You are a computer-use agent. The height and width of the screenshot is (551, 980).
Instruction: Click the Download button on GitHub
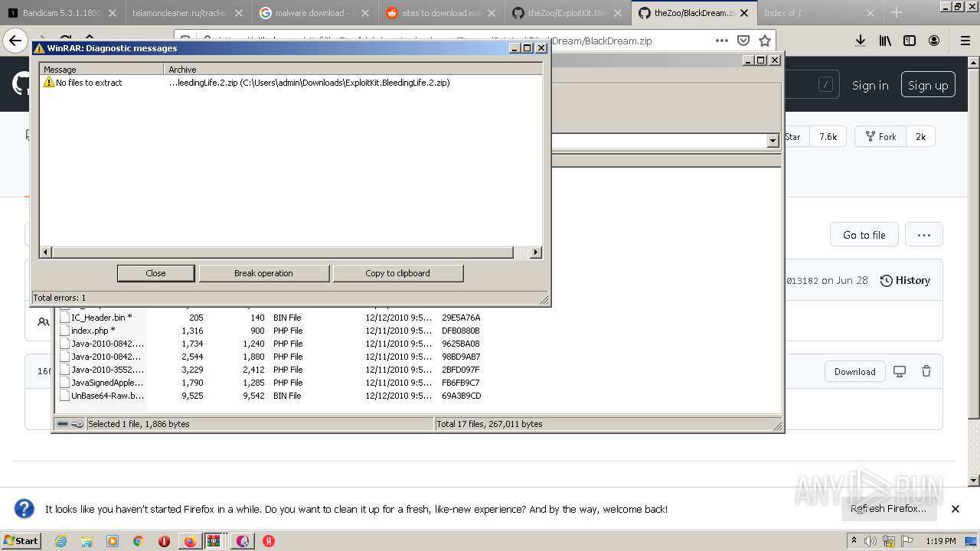[x=854, y=372]
